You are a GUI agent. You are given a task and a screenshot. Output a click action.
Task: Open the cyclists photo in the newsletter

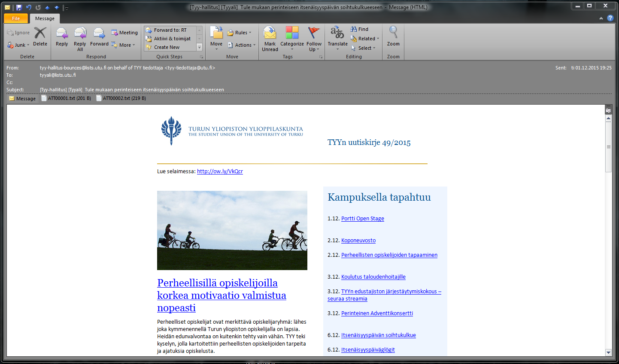[232, 230]
